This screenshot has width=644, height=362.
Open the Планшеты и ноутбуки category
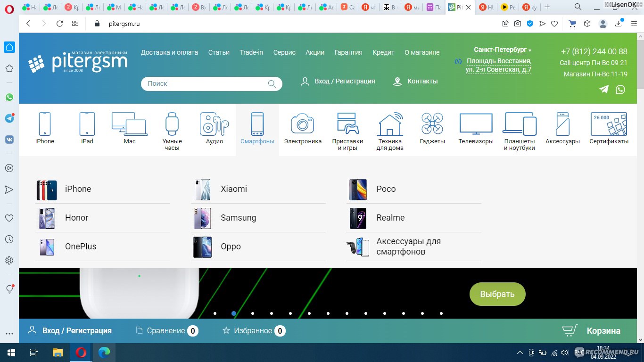point(520,131)
